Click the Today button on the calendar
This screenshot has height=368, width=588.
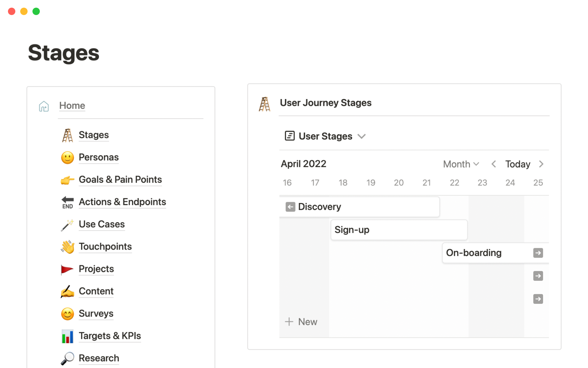tap(517, 164)
